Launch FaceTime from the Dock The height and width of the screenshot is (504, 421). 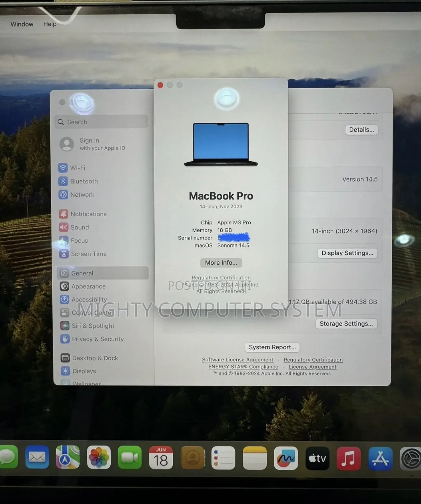130,458
